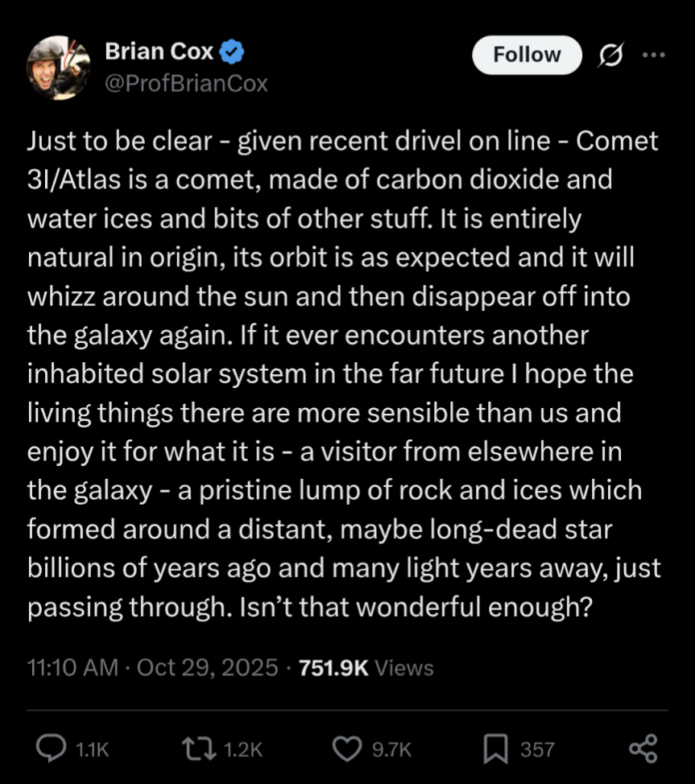Click the 357 bookmarks count
The width and height of the screenshot is (695, 784).
pyautogui.click(x=537, y=749)
